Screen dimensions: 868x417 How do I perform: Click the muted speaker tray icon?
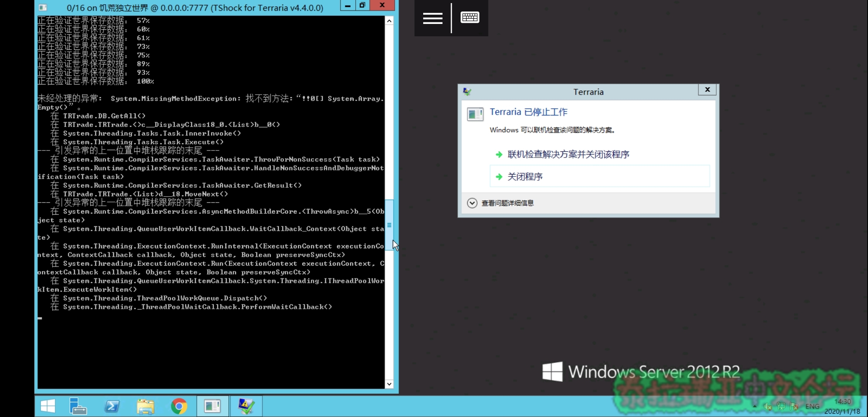768,406
